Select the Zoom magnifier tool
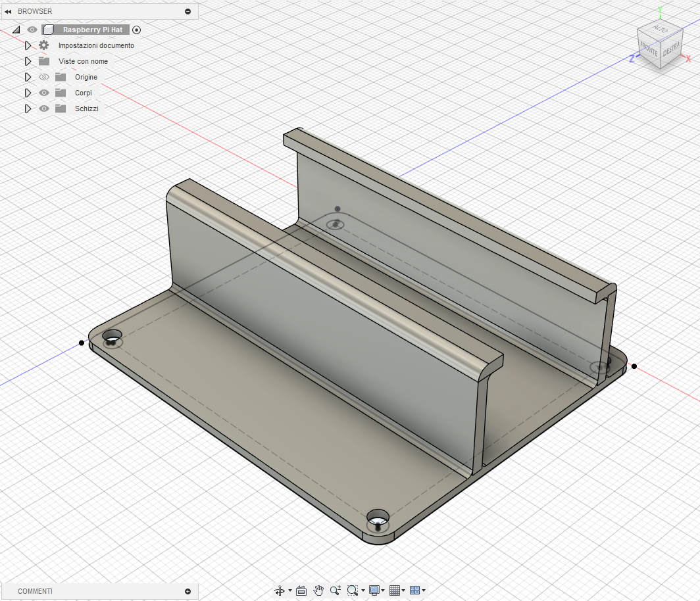The height and width of the screenshot is (601, 700). [x=336, y=590]
